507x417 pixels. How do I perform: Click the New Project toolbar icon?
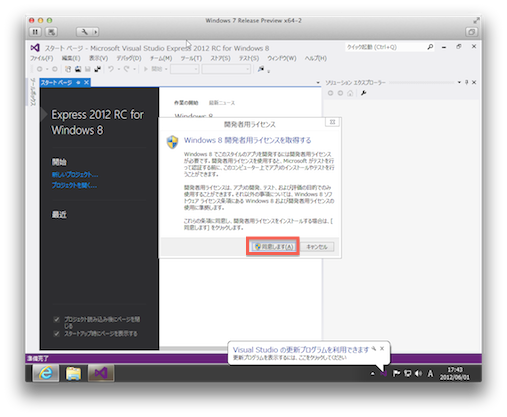[x=68, y=69]
